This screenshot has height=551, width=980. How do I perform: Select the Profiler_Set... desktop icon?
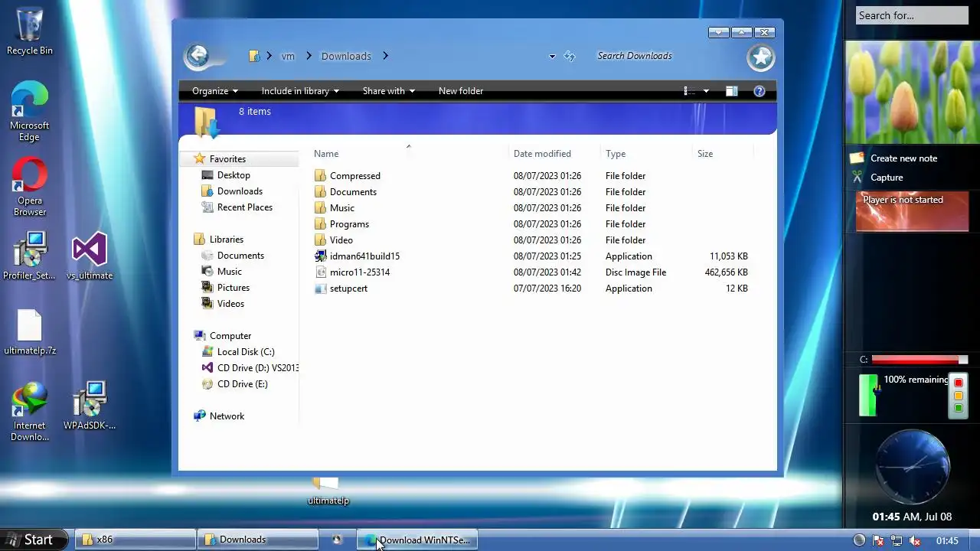tap(30, 256)
